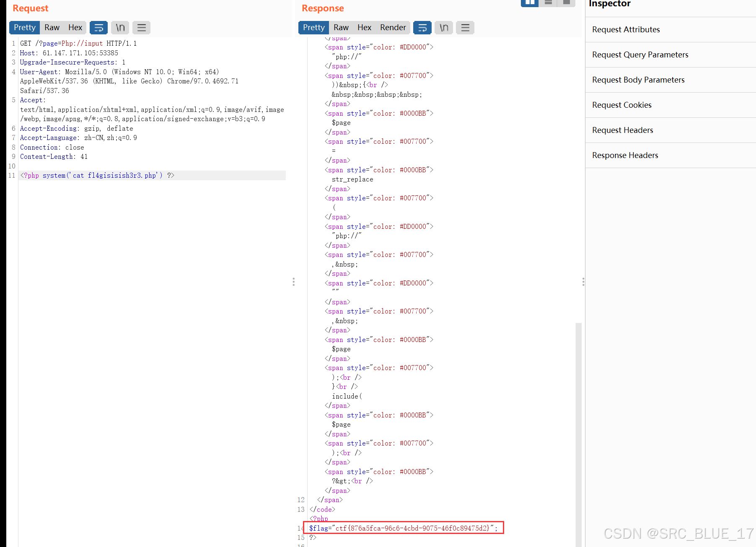The height and width of the screenshot is (547, 756).
Task: Switch to the Raw tab of the Request
Action: tap(52, 27)
